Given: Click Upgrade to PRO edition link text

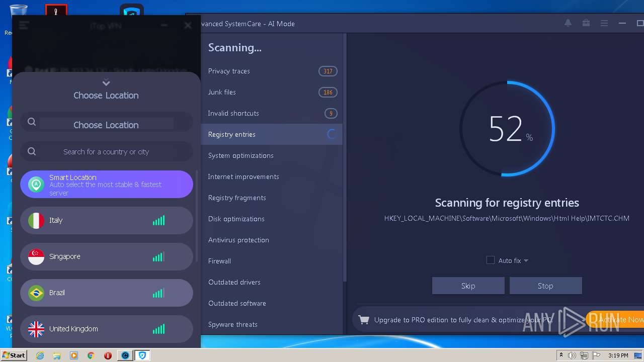Looking at the screenshot, I should [x=463, y=320].
